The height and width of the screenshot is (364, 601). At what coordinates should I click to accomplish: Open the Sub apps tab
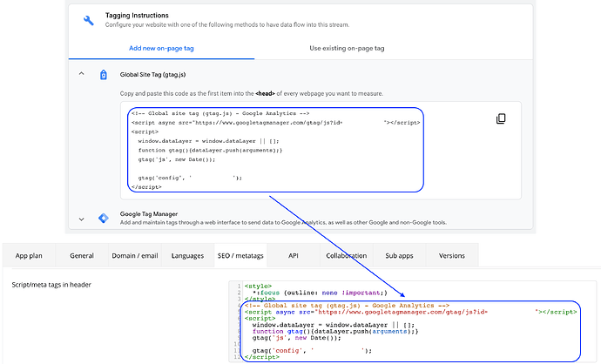point(399,255)
